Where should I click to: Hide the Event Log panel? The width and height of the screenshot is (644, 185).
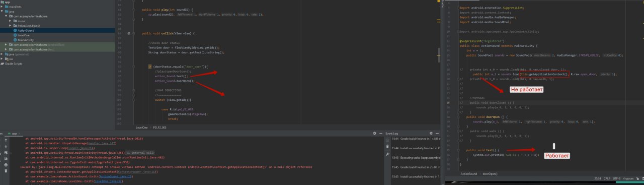click(x=438, y=134)
